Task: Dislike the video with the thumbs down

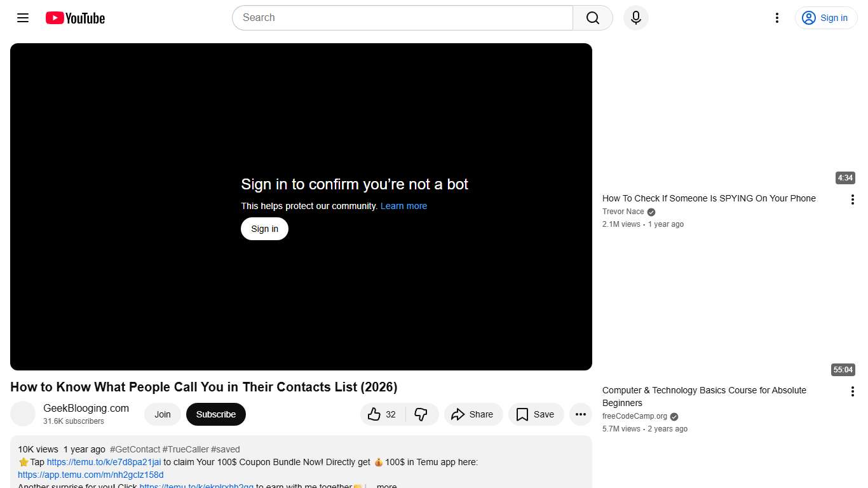Action: pyautogui.click(x=422, y=414)
